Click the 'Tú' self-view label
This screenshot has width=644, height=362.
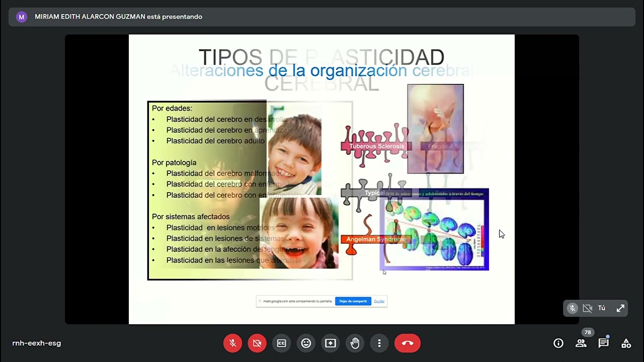[602, 308]
